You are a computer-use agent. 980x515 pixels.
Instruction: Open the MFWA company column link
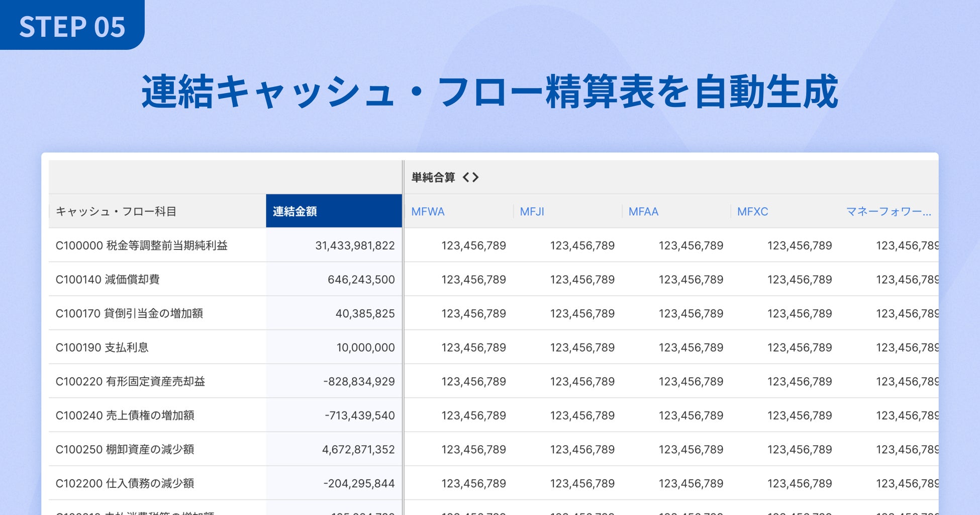(428, 212)
